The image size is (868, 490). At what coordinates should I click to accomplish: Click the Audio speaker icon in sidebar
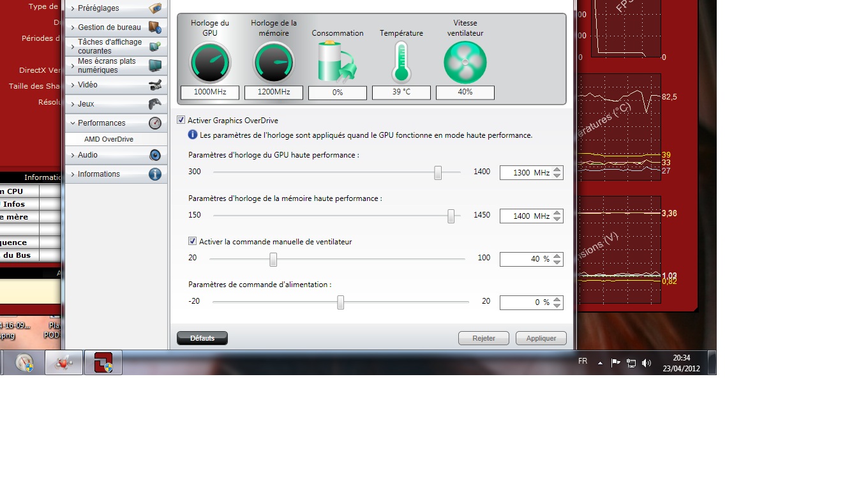click(x=154, y=155)
